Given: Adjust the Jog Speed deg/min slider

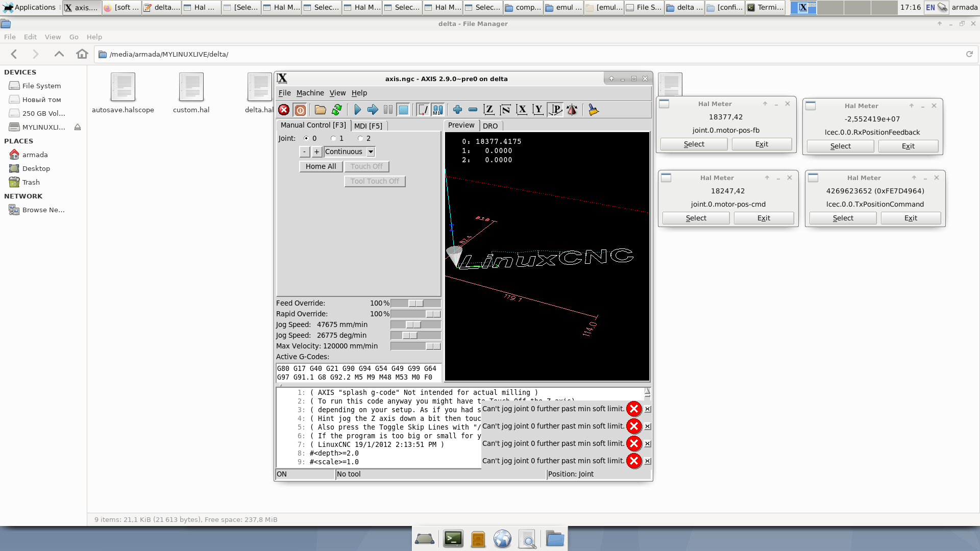Looking at the screenshot, I should (x=415, y=335).
